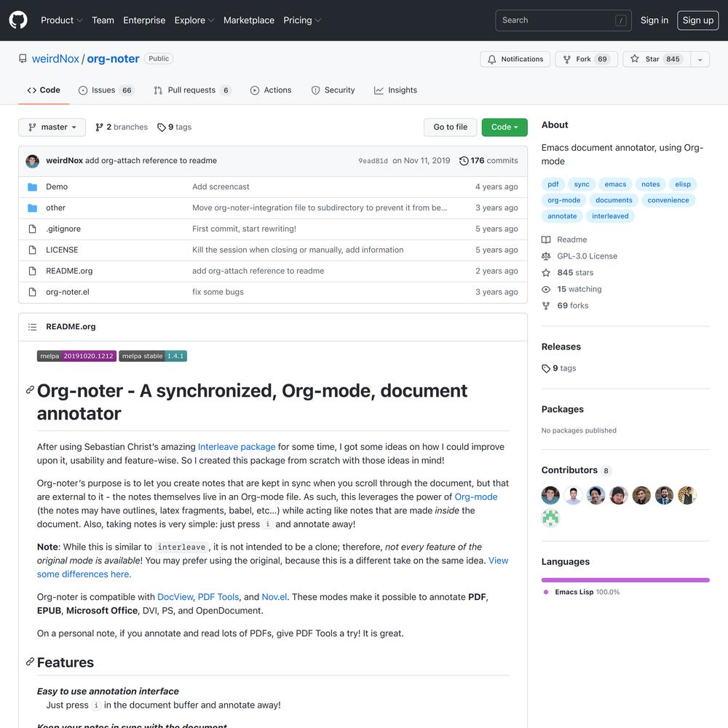
Task: Click the .gitignore file icon
Action: pos(33,229)
